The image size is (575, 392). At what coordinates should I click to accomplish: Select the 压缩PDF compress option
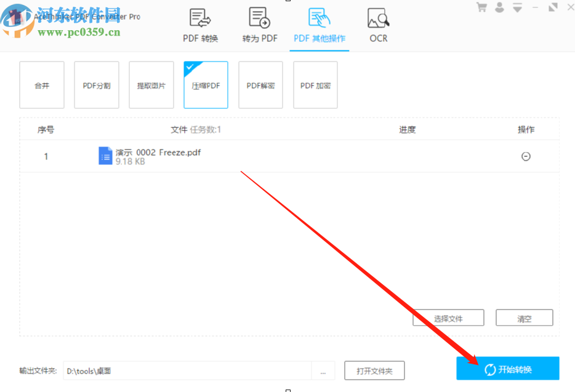(206, 85)
